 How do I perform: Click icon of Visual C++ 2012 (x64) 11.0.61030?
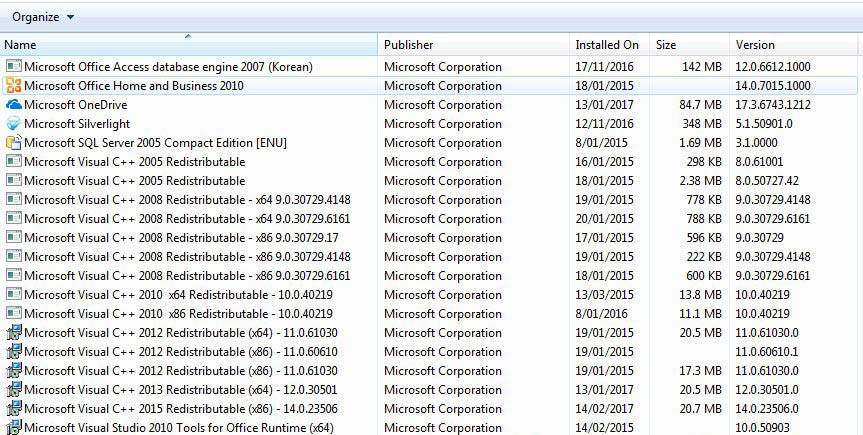[x=14, y=333]
